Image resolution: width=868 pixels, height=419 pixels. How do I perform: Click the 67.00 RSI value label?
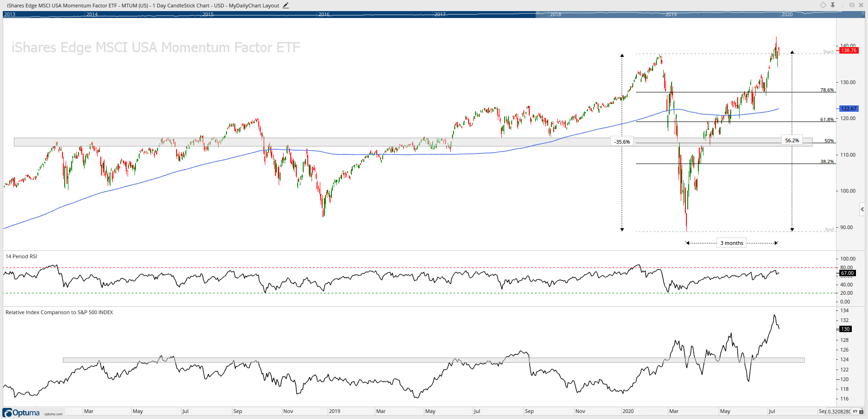(847, 273)
